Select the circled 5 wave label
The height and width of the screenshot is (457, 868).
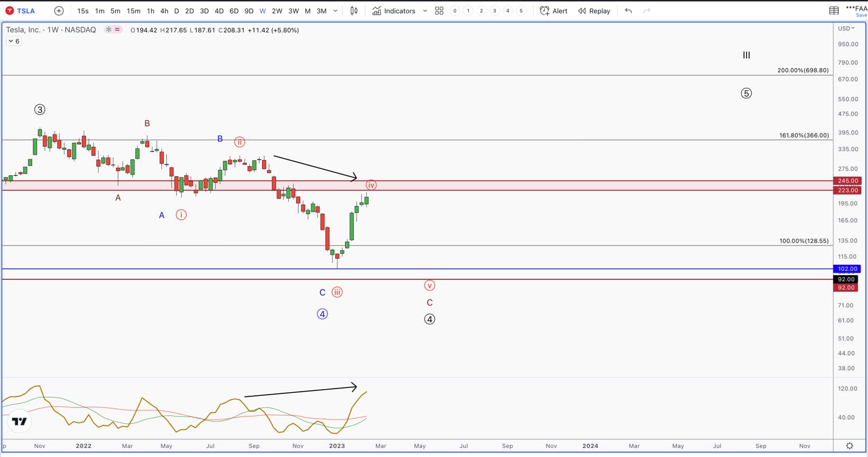click(x=747, y=93)
